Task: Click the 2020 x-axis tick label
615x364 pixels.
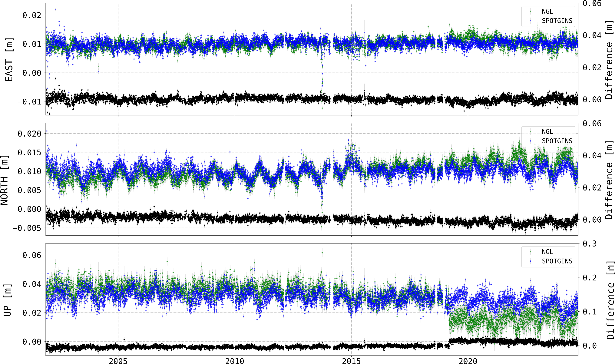Action: point(468,361)
